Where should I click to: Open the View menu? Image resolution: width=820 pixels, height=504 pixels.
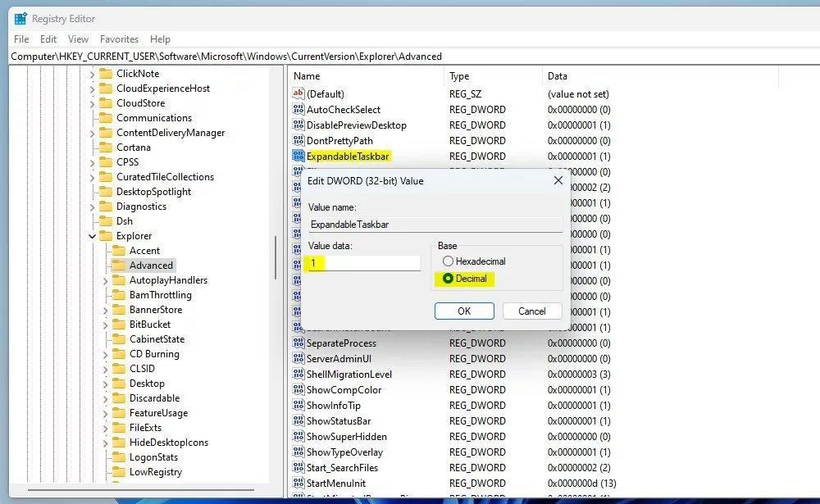tap(78, 39)
